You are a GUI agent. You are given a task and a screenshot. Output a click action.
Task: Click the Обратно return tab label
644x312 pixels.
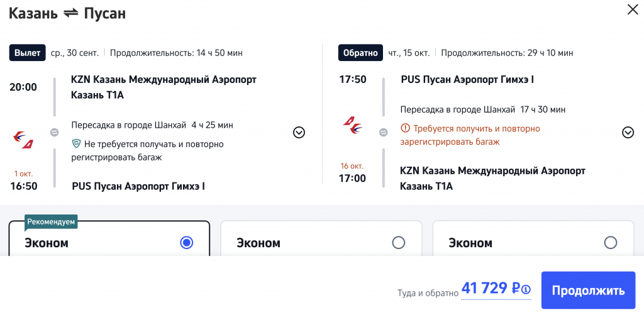(360, 53)
